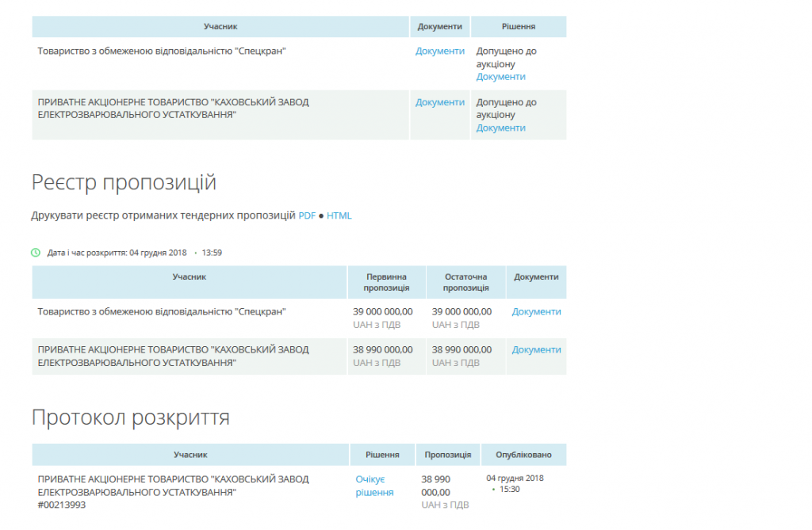Click the 'Остаточна пропозиція' column header
Viewport: 812px width, 530px height.
pos(465,282)
